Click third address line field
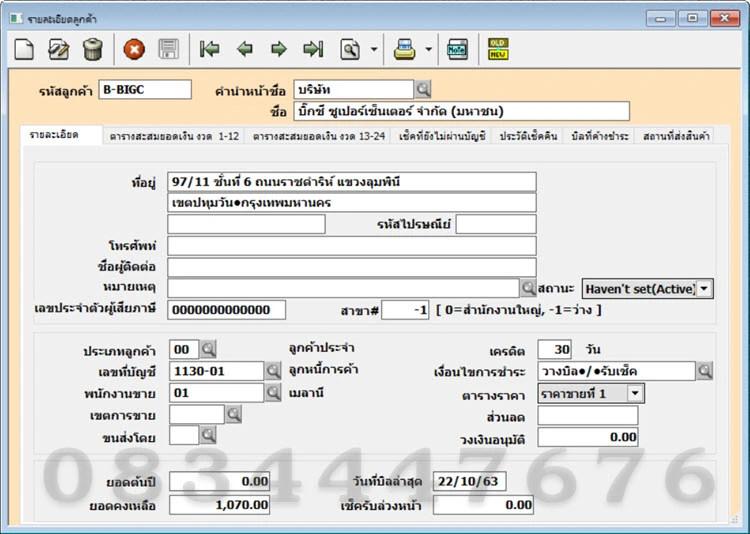Screen dimensions: 750x534 (246, 224)
